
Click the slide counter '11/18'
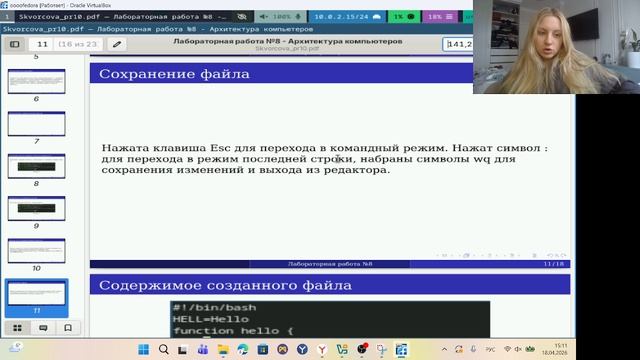coord(553,264)
